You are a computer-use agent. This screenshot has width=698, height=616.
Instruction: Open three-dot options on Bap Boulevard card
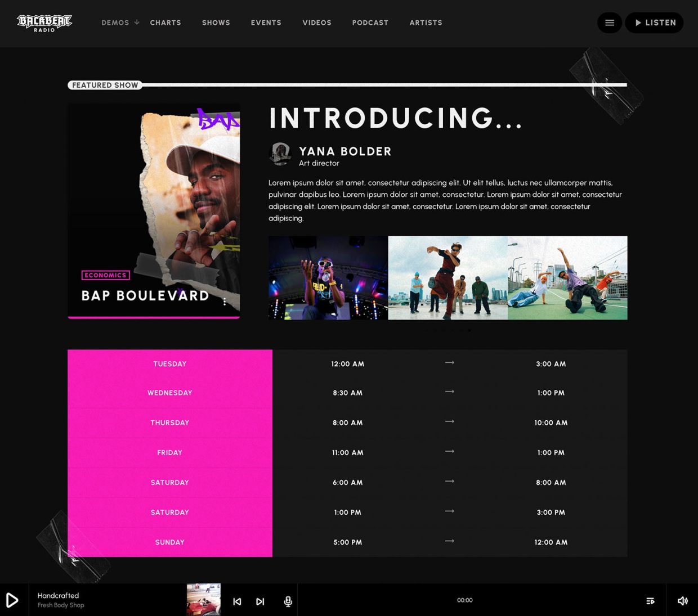click(225, 302)
